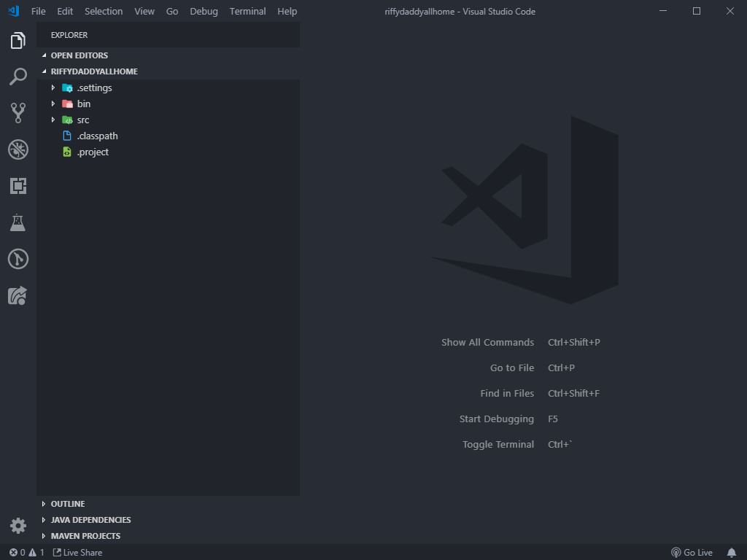This screenshot has width=747, height=560.
Task: Open the View menu
Action: point(144,11)
